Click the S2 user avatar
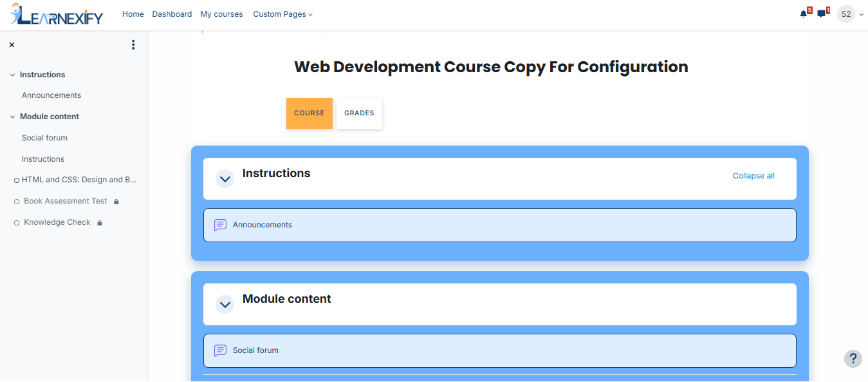The width and height of the screenshot is (868, 382). 846,14
